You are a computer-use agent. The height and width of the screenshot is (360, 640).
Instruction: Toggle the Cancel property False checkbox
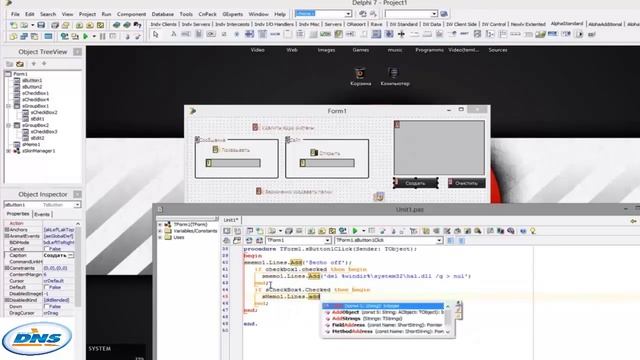pos(47,249)
